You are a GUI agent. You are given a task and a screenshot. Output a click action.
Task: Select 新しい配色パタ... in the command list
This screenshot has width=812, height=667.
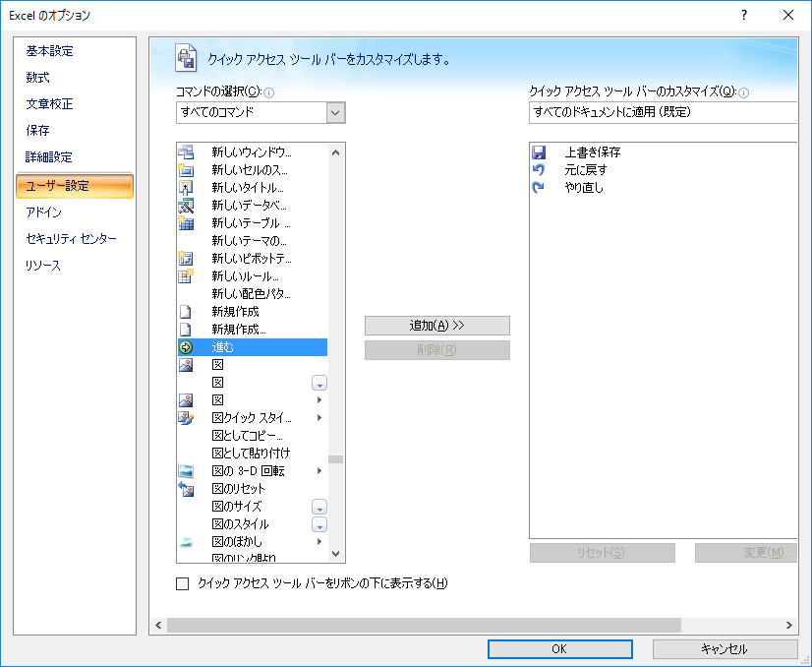[252, 294]
